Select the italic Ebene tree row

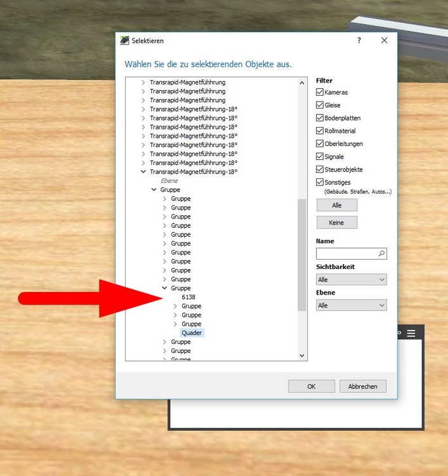pos(169,181)
